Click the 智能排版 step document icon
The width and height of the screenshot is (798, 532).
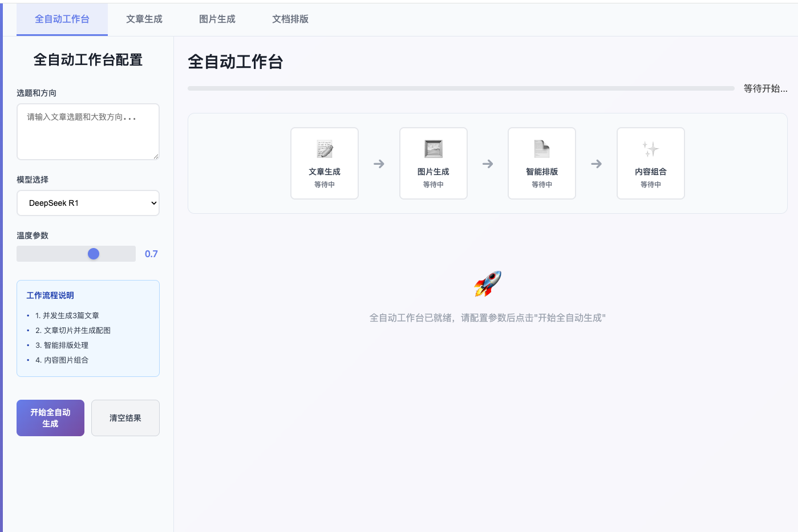542,149
